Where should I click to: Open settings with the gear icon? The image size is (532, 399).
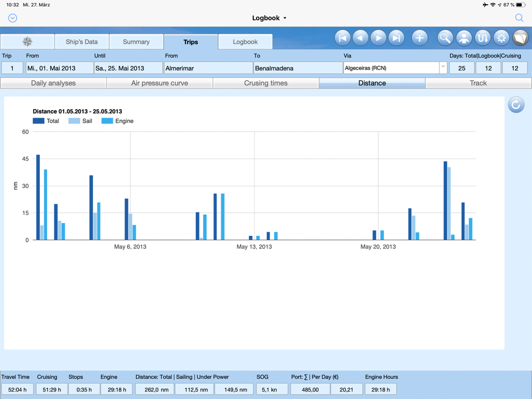(x=501, y=38)
